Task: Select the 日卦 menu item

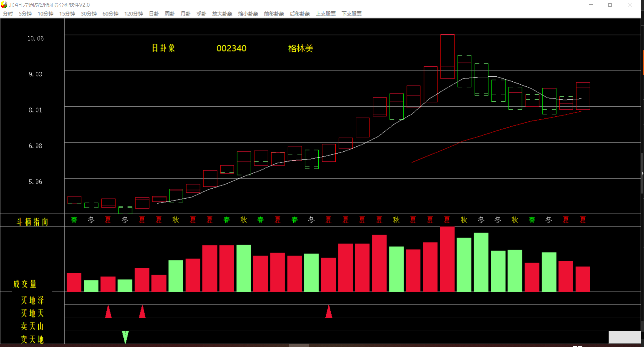Action: click(154, 14)
